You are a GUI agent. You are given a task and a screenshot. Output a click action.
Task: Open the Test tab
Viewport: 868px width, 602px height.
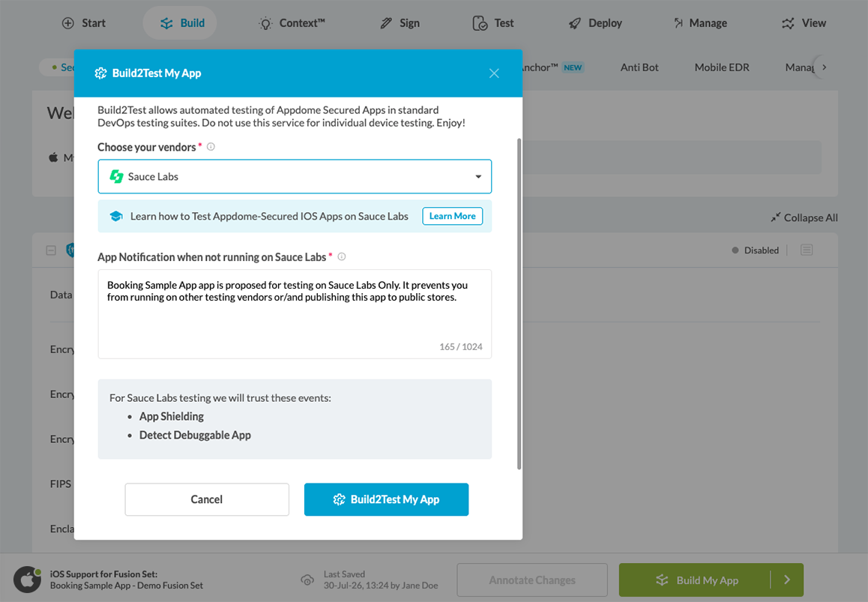pos(493,23)
